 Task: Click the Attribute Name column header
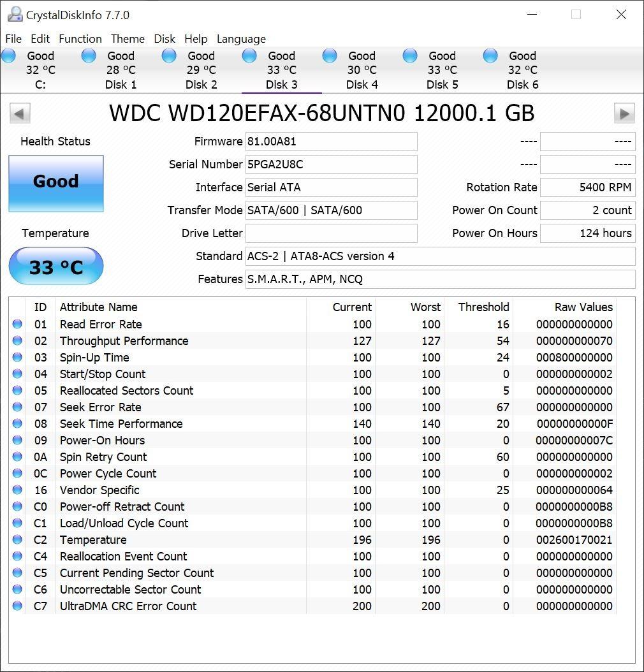coord(181,307)
